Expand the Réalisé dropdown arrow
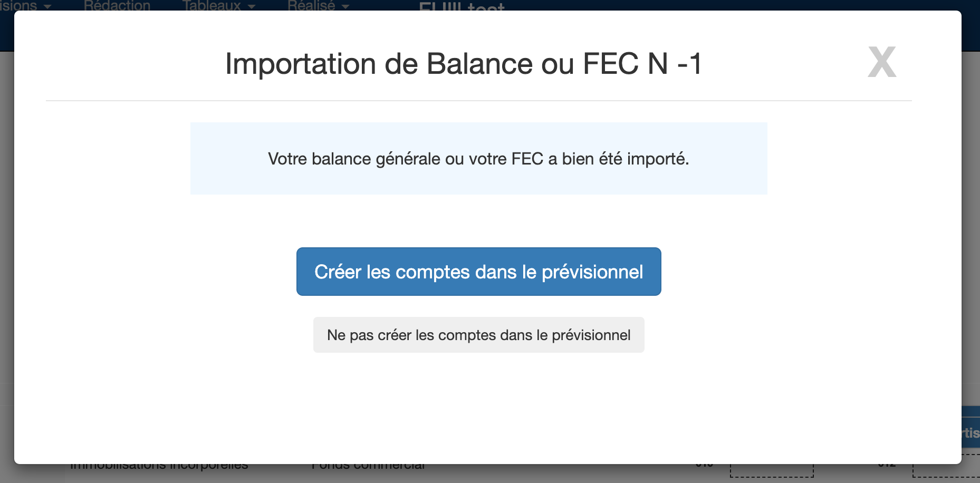The image size is (980, 483). (346, 6)
